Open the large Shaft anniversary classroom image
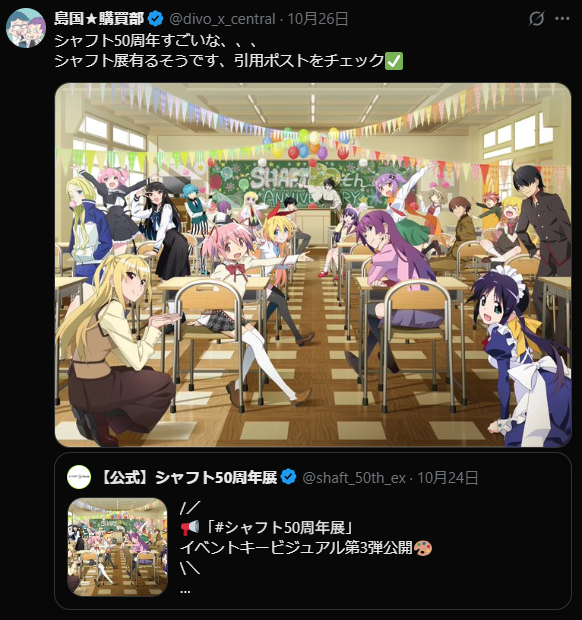The height and width of the screenshot is (620, 582). (313, 265)
